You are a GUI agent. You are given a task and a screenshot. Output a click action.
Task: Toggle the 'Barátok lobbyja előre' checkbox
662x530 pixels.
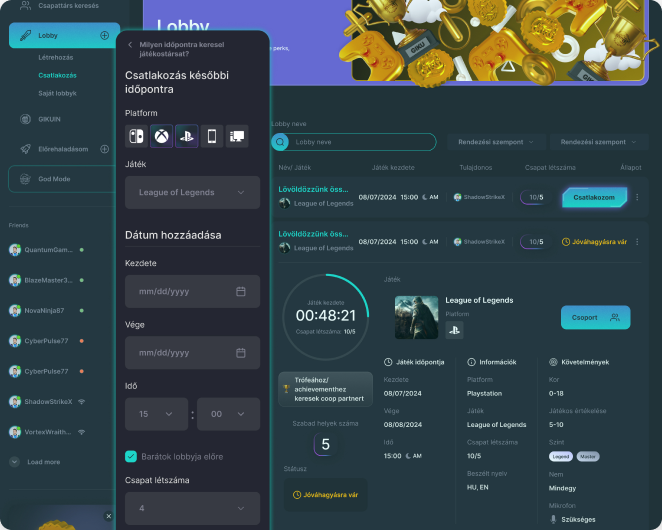(x=131, y=456)
